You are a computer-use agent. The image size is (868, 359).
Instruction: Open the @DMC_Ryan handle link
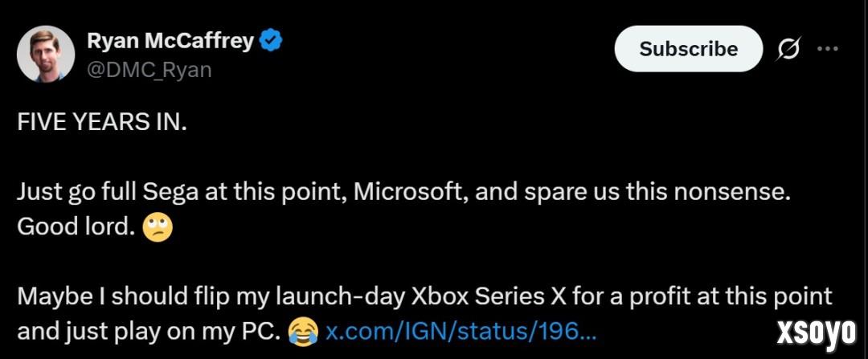(149, 69)
